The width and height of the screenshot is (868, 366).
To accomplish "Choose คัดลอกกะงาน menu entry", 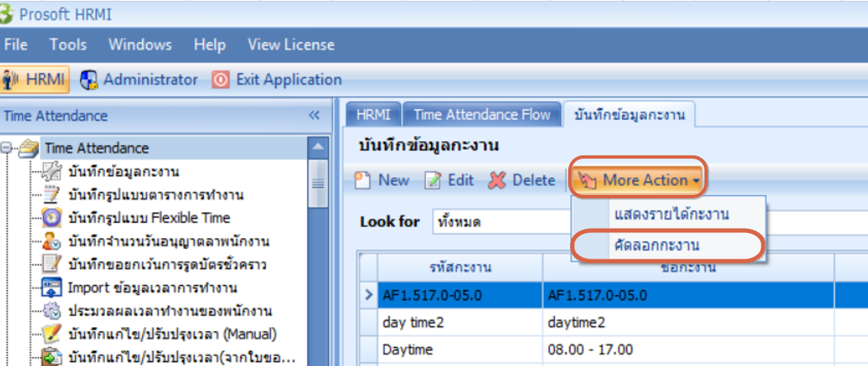I will point(668,246).
